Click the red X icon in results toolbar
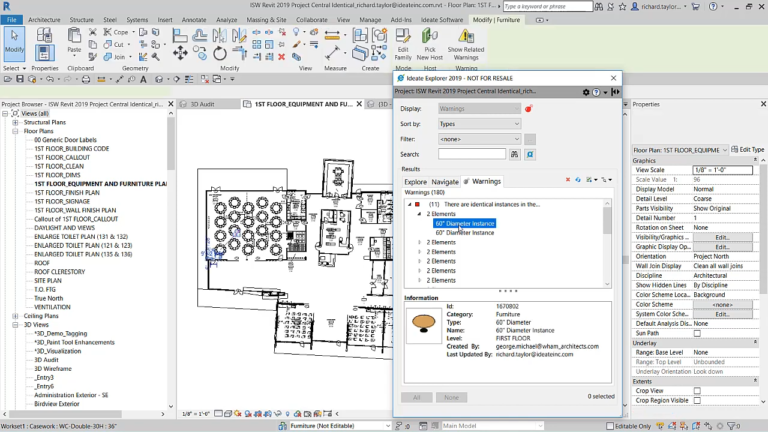Screen dimensions: 768x432 568,180
